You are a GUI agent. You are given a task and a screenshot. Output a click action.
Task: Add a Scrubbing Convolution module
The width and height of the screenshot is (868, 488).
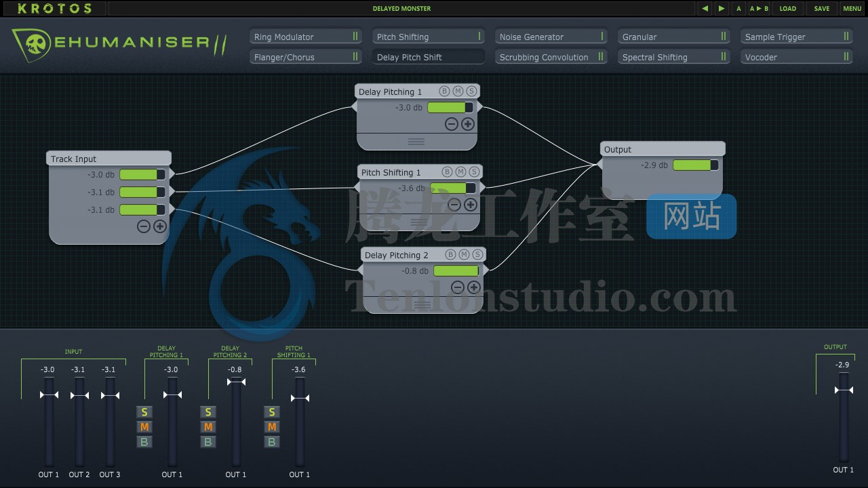551,57
